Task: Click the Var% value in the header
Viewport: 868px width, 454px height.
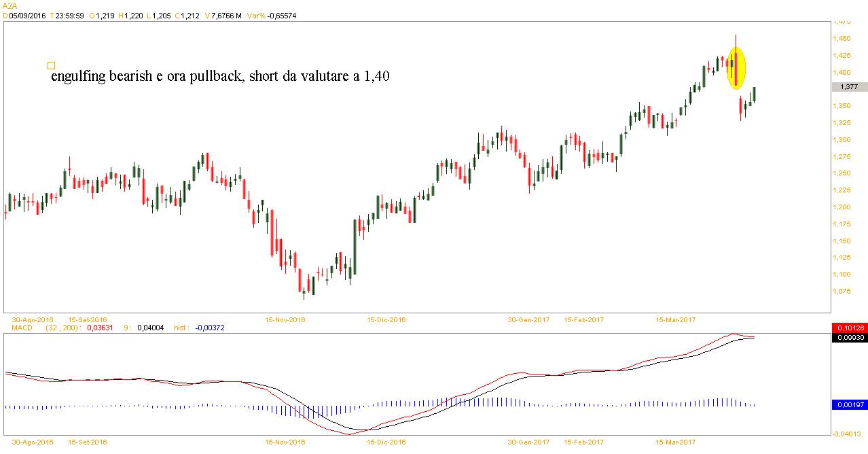Action: [x=281, y=16]
